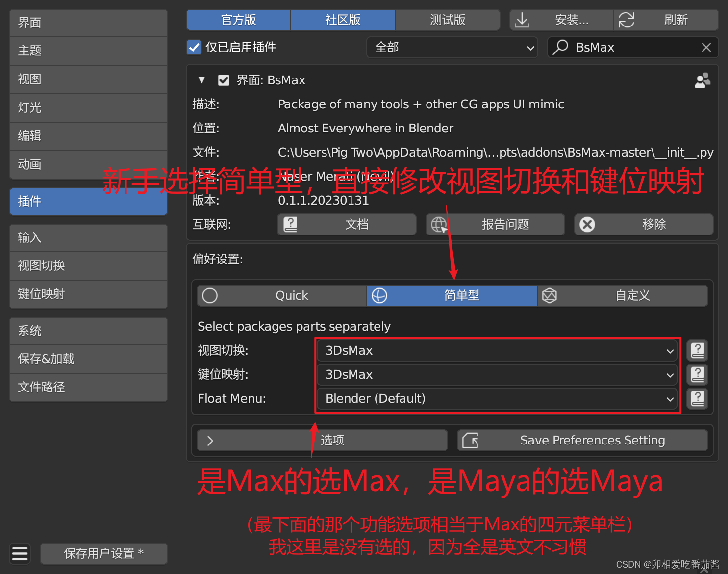Click the 安装... button
Viewport: 728px width, 574px height.
[562, 20]
